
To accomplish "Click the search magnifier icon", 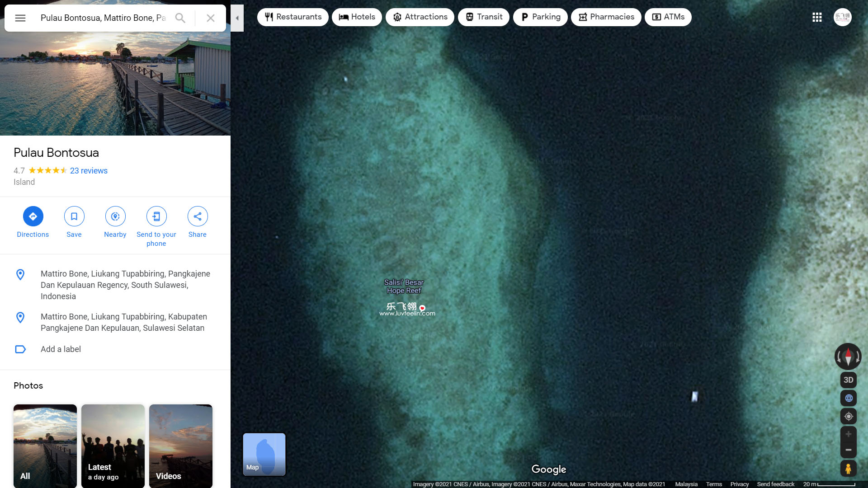I will (x=180, y=18).
